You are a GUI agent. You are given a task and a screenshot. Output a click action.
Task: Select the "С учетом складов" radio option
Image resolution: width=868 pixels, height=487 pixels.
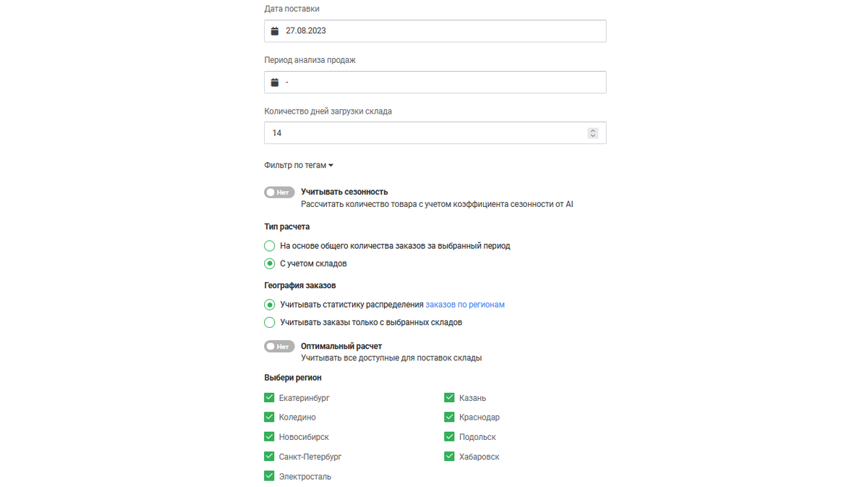[x=270, y=263]
